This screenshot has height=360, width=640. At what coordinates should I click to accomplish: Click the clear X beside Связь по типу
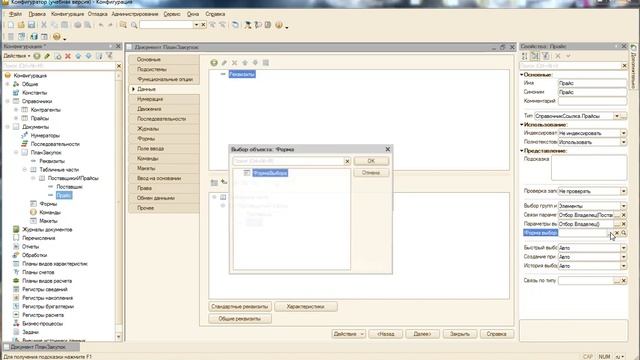[624, 281]
